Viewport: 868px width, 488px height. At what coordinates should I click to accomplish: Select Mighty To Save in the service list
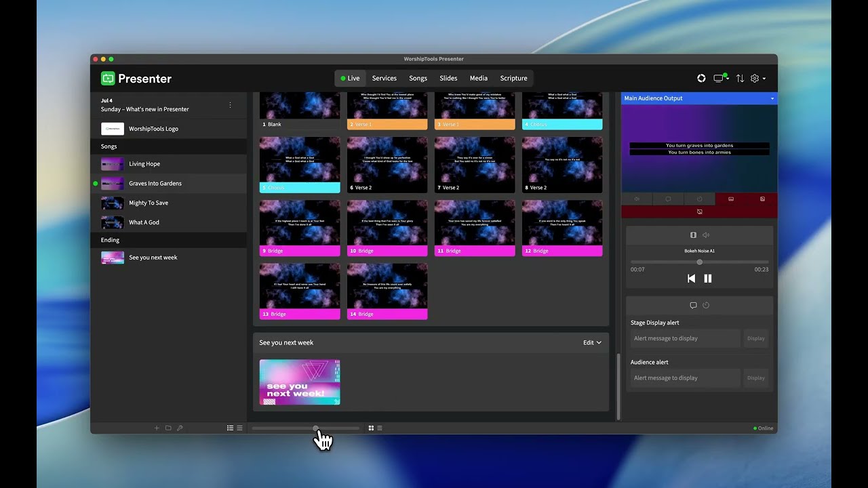(x=149, y=203)
